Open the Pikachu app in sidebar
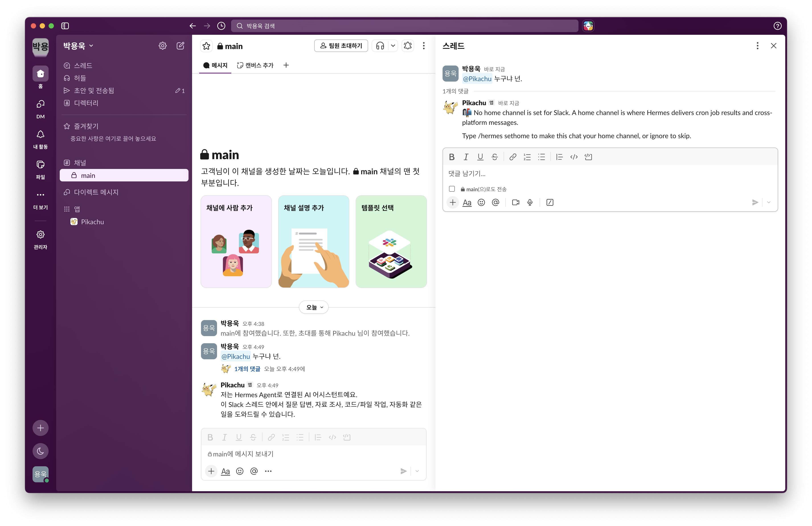 [124, 222]
